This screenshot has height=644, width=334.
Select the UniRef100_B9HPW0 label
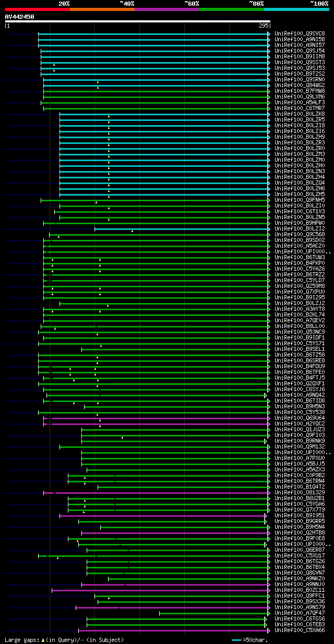300,223
